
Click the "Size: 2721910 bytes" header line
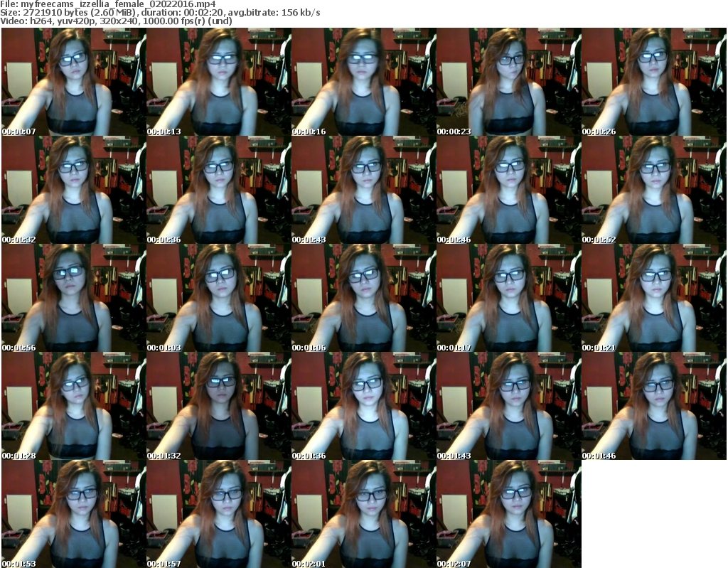pos(160,13)
